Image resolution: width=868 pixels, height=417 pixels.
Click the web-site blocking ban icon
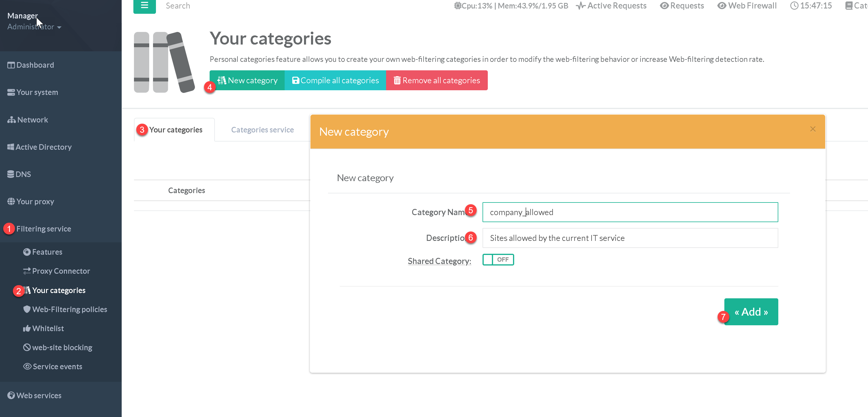click(27, 347)
